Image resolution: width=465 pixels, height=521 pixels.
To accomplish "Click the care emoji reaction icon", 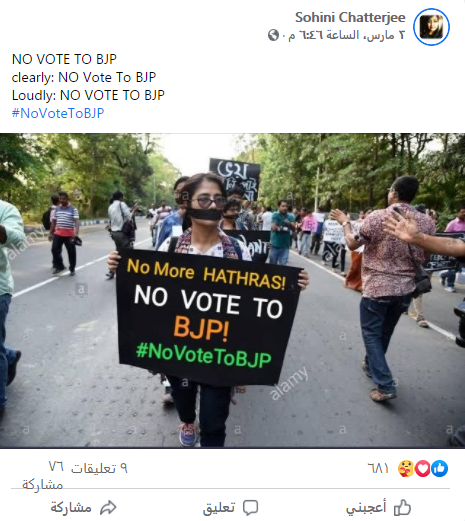I will (406, 469).
